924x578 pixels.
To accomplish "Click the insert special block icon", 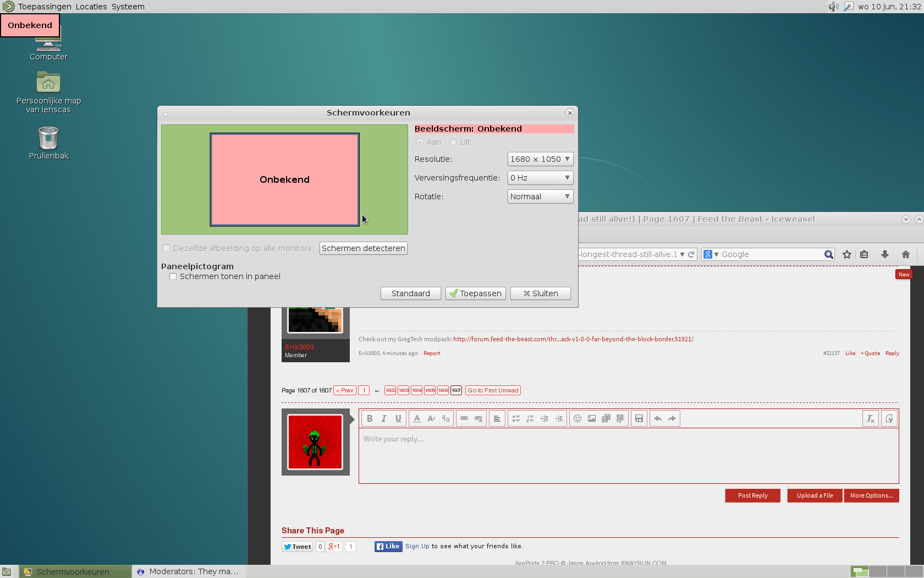I will tap(620, 418).
